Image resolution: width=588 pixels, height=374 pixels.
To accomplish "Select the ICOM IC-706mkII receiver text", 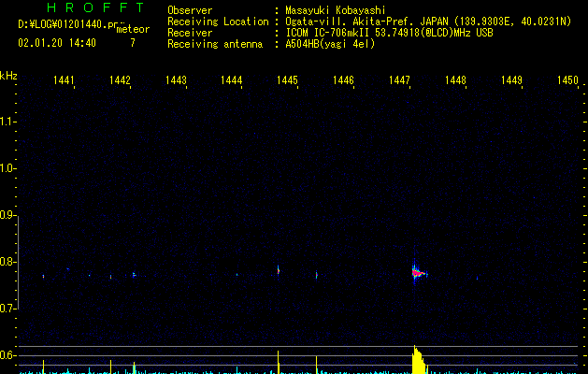I will 389,33.
